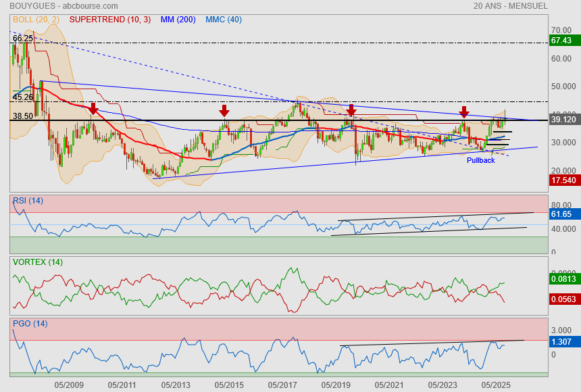Select the red down arrow near 2020
The width and height of the screenshot is (581, 392).
pyautogui.click(x=351, y=110)
